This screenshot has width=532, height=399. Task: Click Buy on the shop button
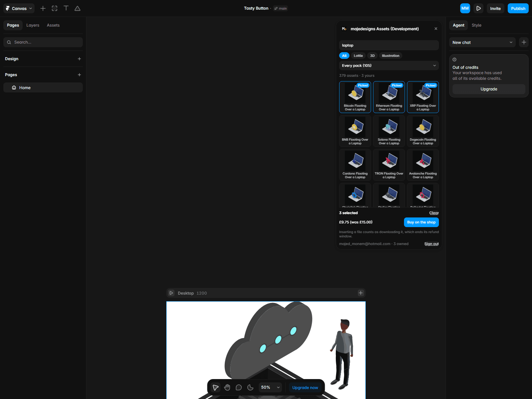click(x=421, y=222)
